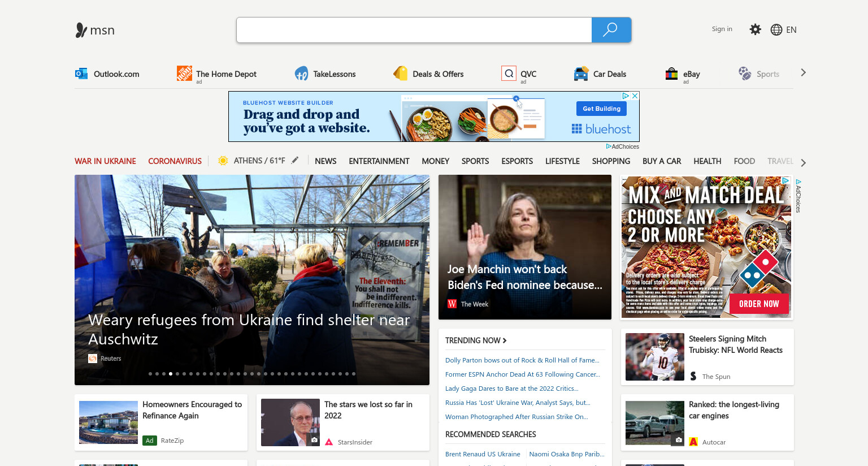Edit weather location with pencil icon
868x466 pixels.
pyautogui.click(x=295, y=161)
